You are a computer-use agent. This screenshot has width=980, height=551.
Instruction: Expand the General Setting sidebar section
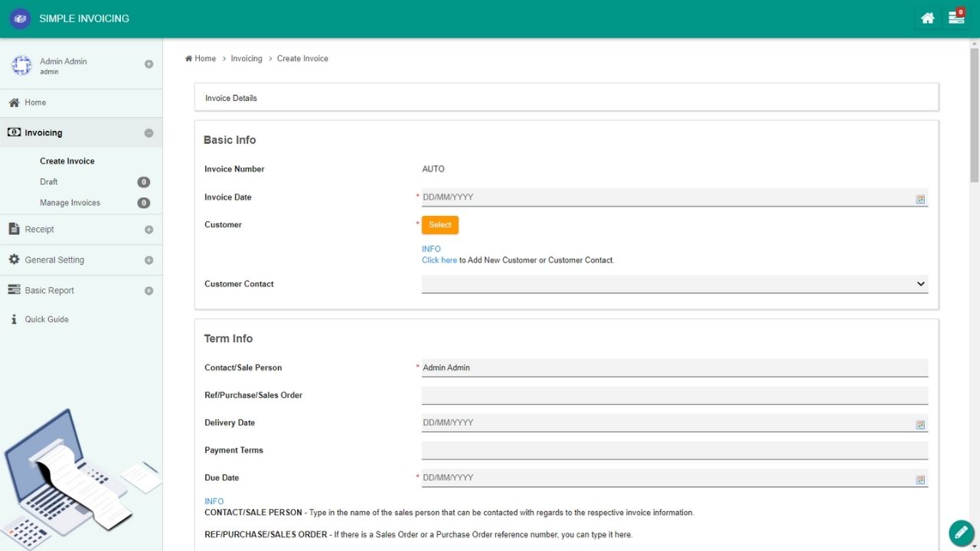[149, 260]
